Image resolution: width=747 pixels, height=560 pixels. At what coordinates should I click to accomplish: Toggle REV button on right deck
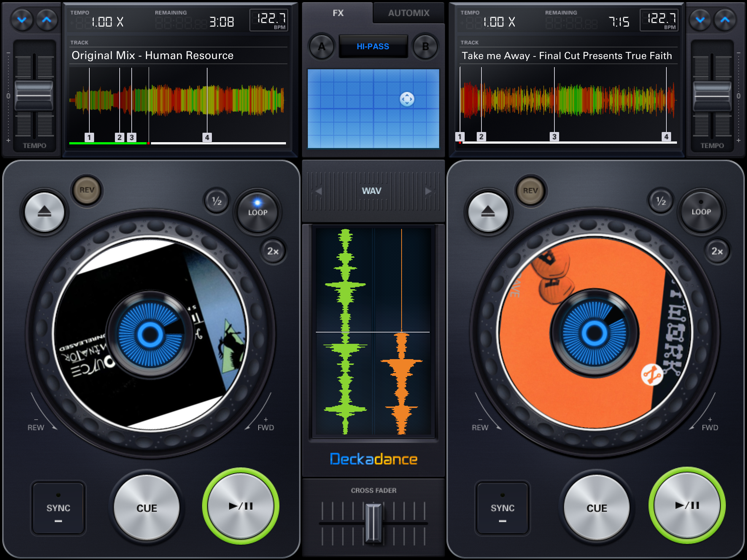tap(530, 190)
